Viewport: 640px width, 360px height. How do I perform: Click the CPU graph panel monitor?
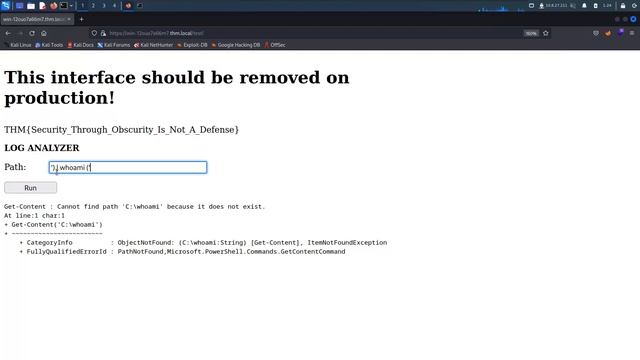(501, 7)
